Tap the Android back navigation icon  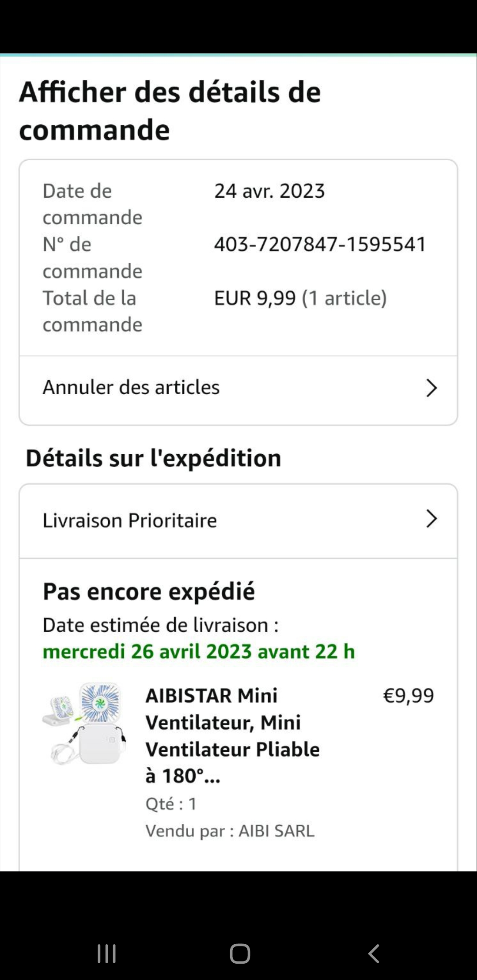tap(374, 954)
